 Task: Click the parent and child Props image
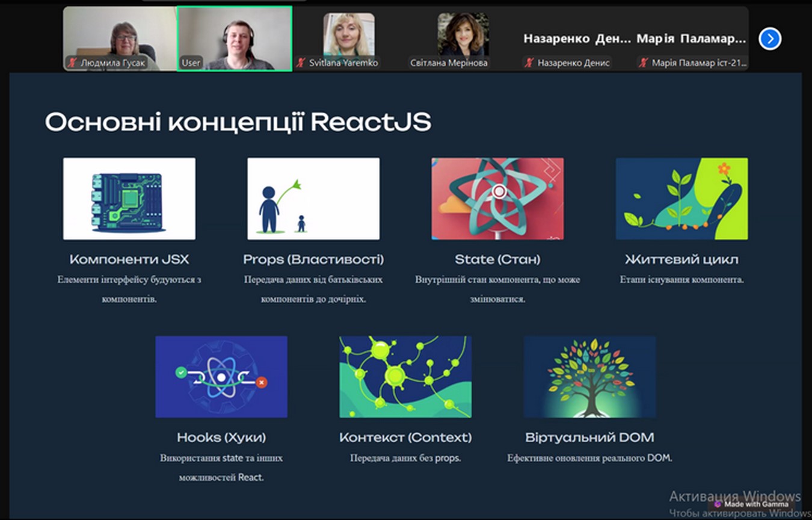(x=313, y=199)
